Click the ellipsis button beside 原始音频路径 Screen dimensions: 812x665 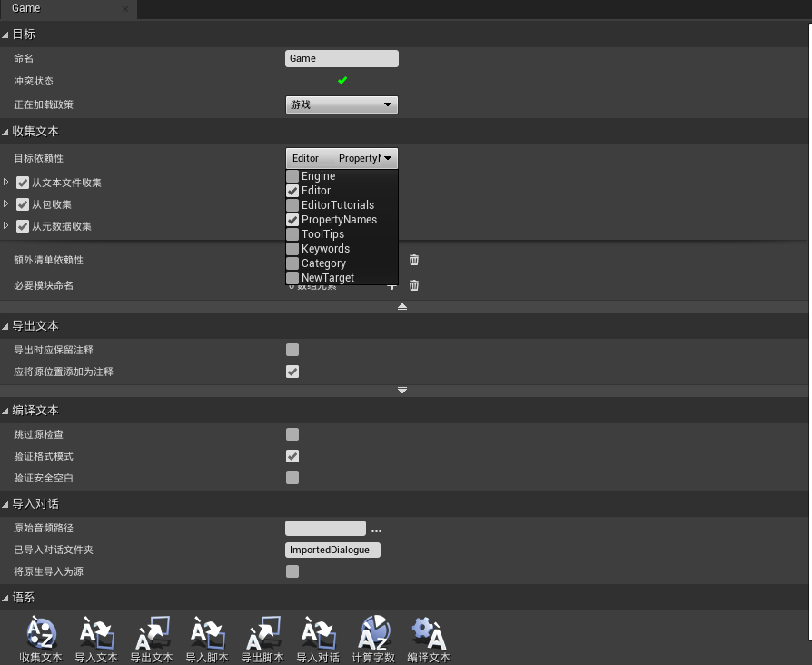click(376, 530)
